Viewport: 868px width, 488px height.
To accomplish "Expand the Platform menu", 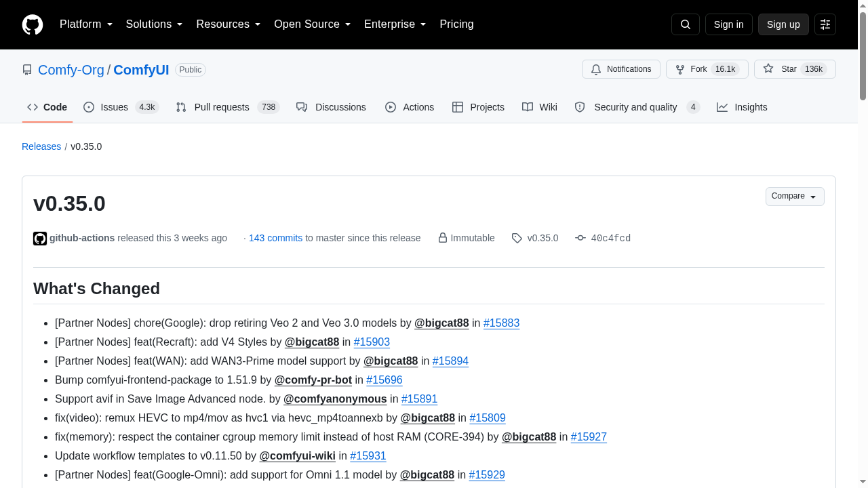I will click(x=86, y=24).
